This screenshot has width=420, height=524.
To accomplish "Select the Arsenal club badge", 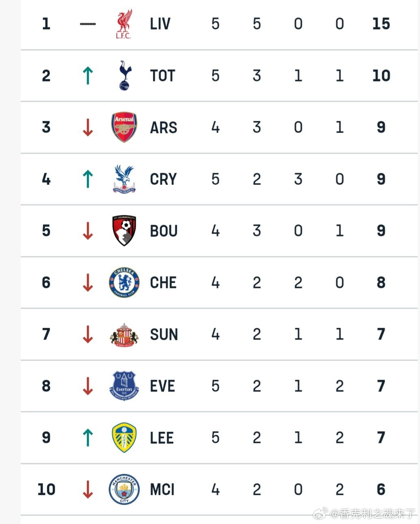I will [124, 127].
